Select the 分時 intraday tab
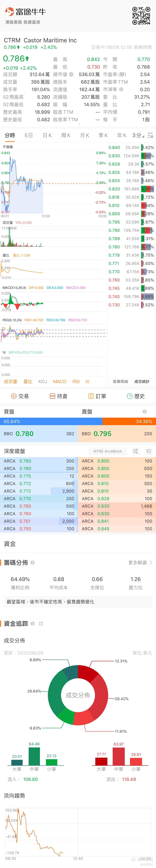The width and height of the screenshot is (156, 868). tap(10, 135)
